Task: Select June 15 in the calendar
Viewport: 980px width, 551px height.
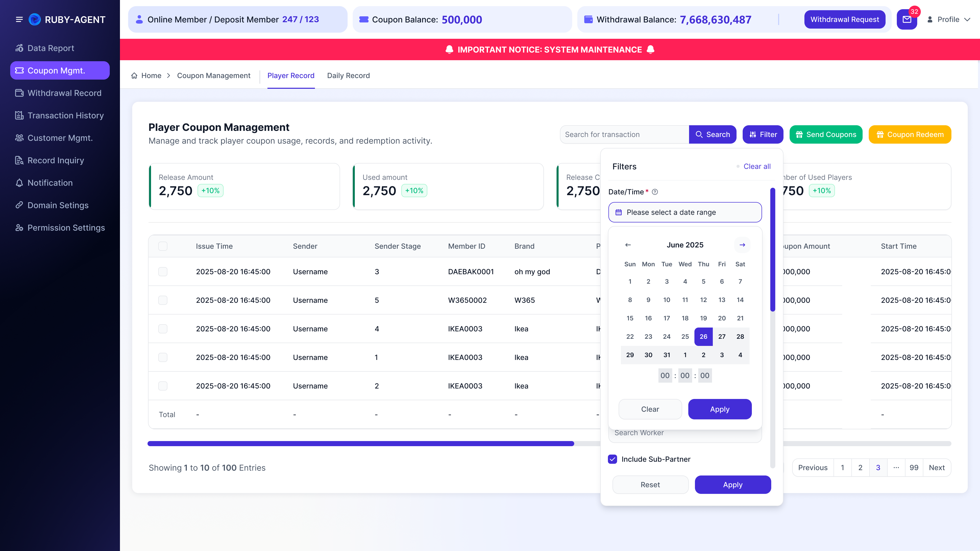Action: [x=630, y=318]
